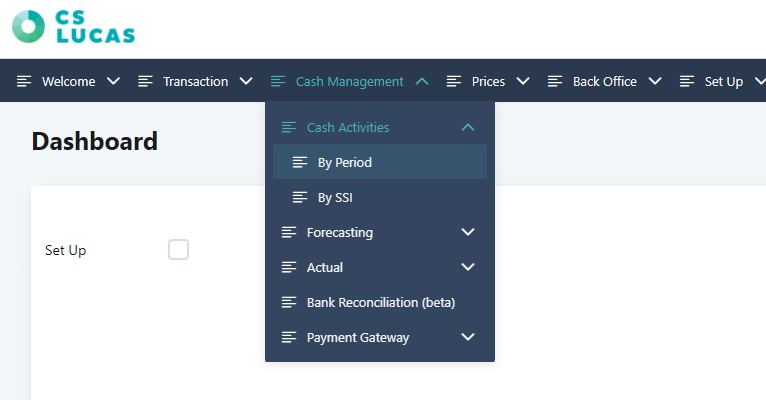766x400 pixels.
Task: Click the Dashboard heading
Action: tap(95, 141)
